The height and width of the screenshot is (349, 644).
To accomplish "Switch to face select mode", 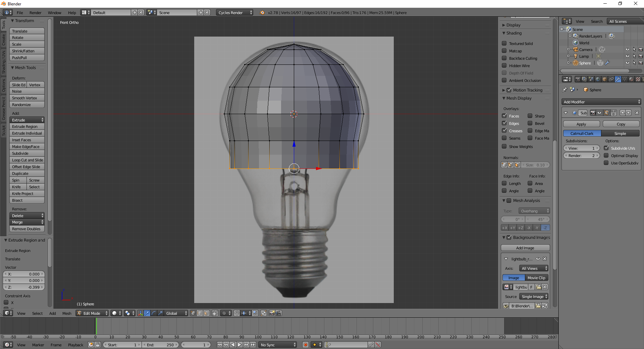I will click(x=206, y=313).
